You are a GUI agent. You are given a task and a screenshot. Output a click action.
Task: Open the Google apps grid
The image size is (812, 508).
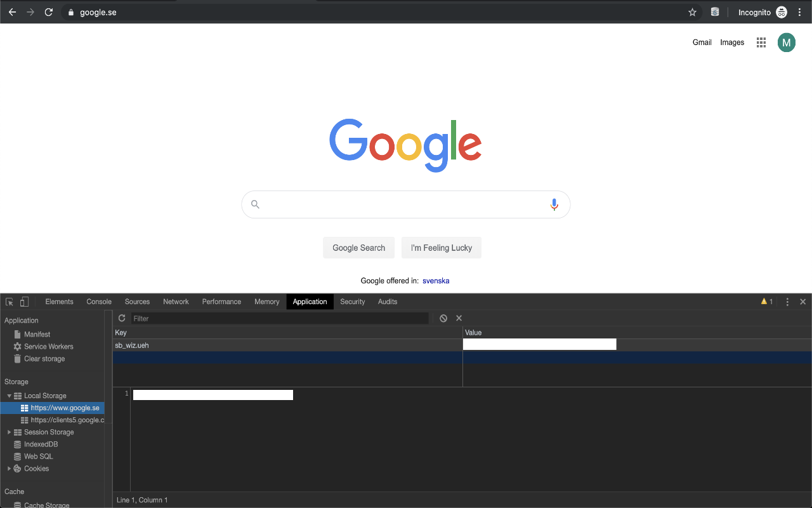[761, 43]
